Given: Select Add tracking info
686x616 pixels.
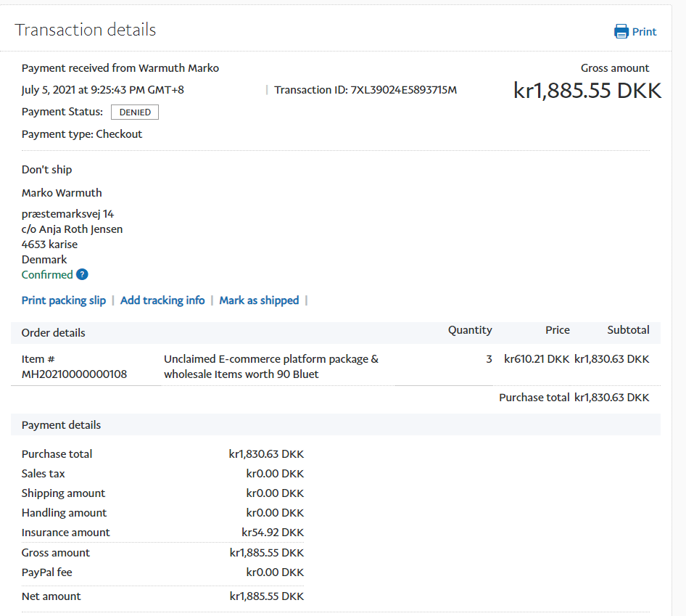Looking at the screenshot, I should pyautogui.click(x=162, y=300).
